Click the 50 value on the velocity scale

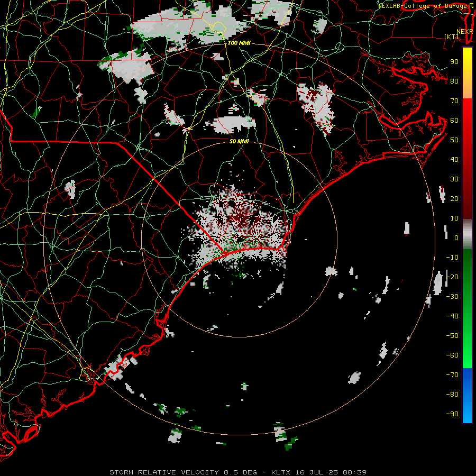454,140
